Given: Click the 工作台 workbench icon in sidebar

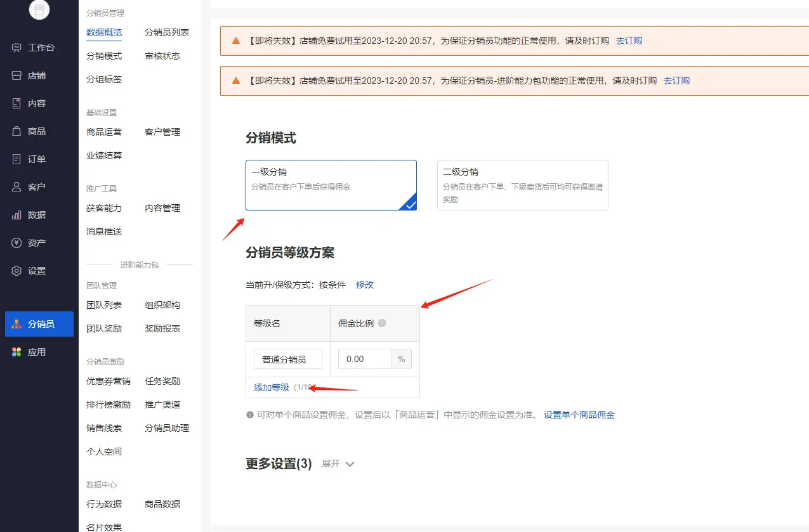Looking at the screenshot, I should point(17,48).
